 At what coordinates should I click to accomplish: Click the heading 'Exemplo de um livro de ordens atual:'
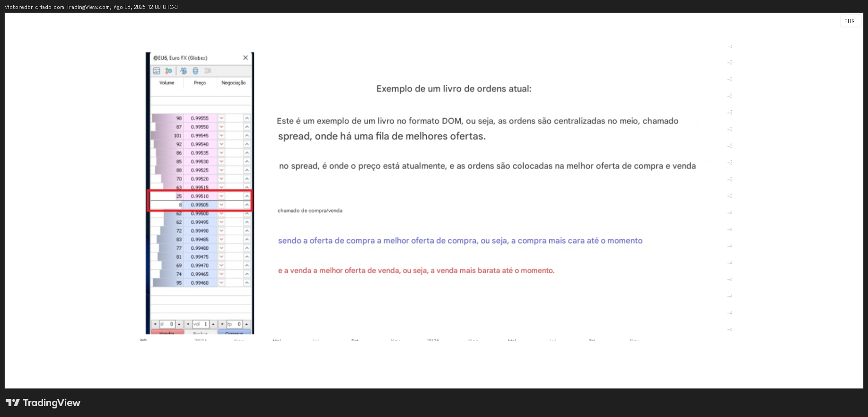(454, 89)
